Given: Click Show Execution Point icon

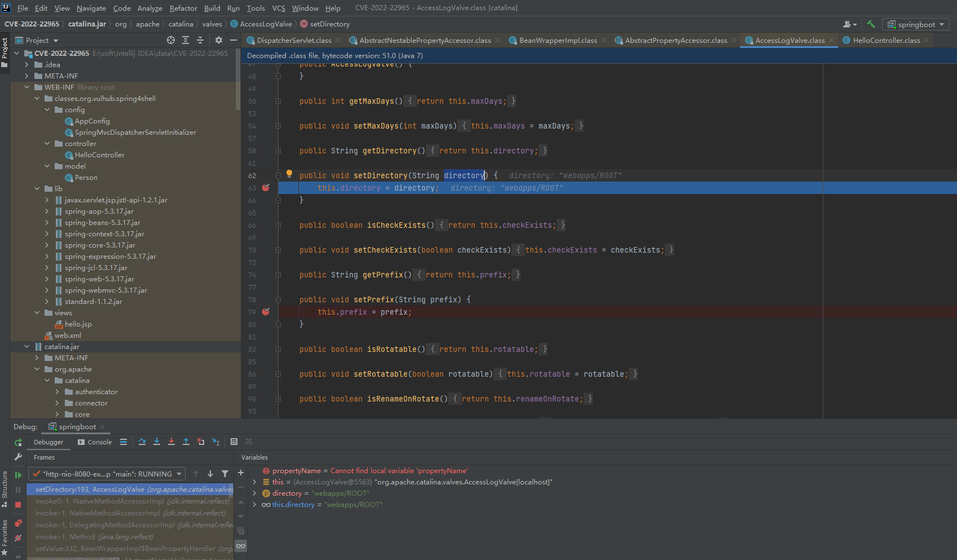Looking at the screenshot, I should point(124,442).
